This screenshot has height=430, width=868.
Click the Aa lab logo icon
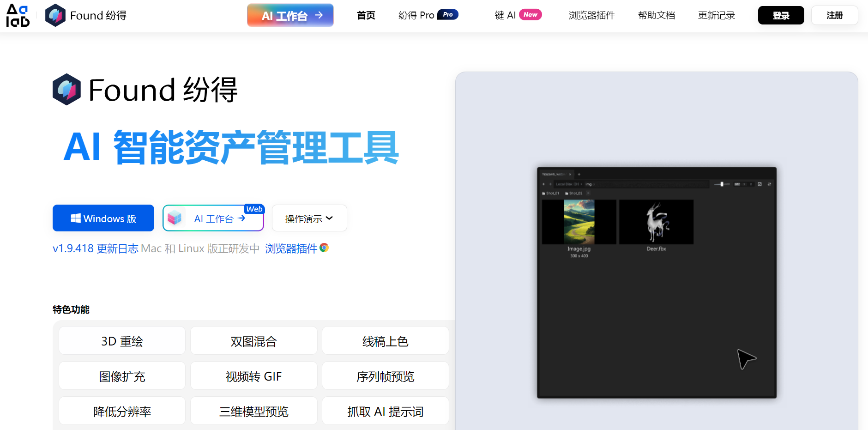click(x=18, y=15)
